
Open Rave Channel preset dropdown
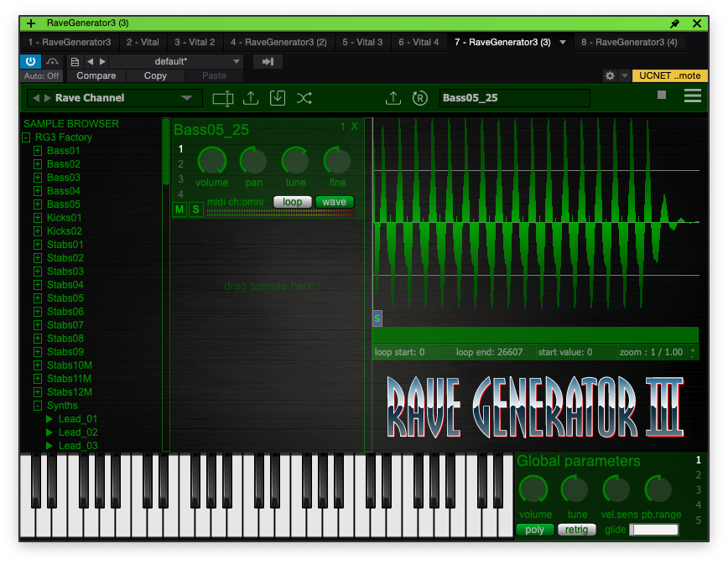[187, 98]
